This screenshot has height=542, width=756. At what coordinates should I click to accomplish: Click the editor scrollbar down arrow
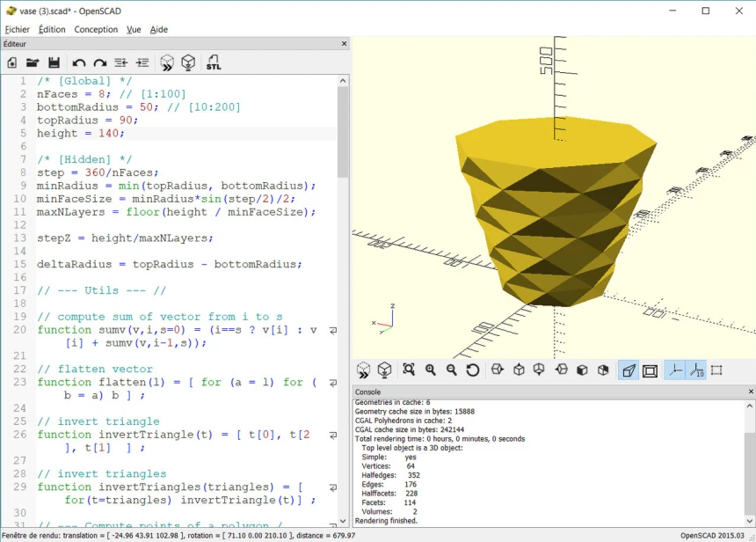[344, 521]
